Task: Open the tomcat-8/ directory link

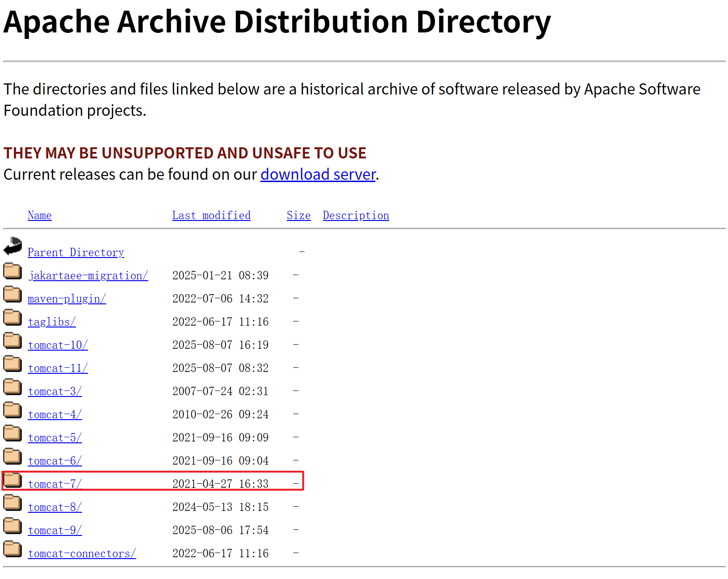Action: point(55,507)
